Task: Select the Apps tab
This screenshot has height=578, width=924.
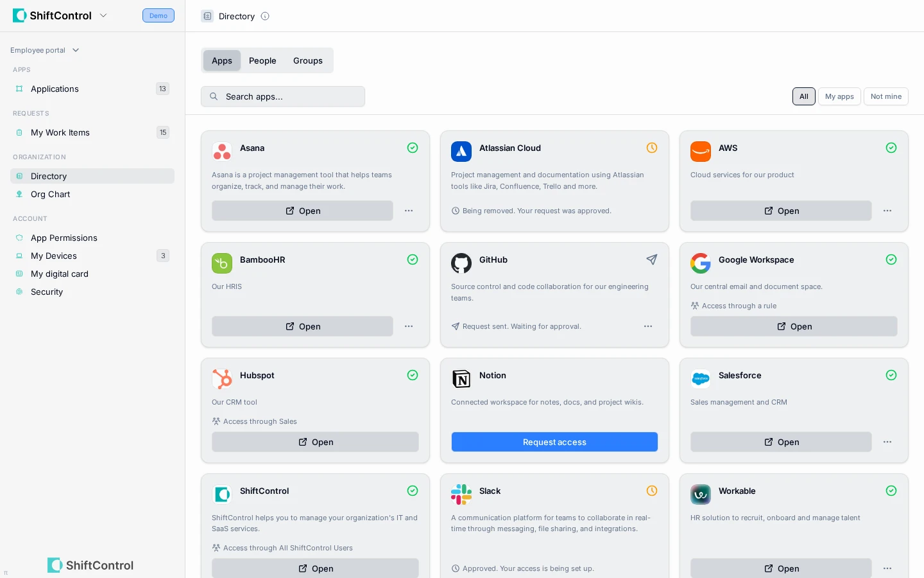Action: (x=222, y=60)
